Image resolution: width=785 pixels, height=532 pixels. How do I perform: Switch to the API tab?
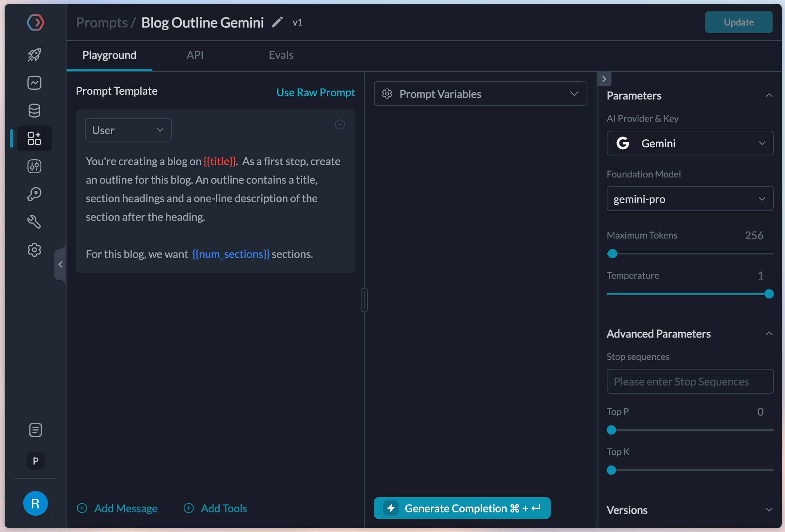[x=195, y=55]
